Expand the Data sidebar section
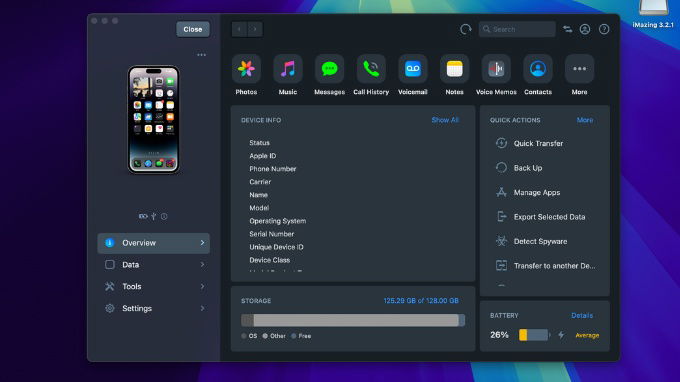 (154, 264)
